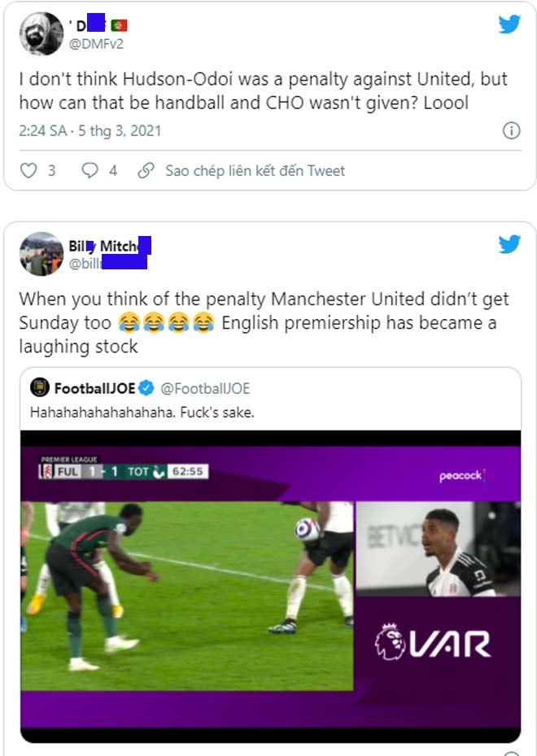Click the FootballJOE account name
Image resolution: width=537 pixels, height=756 pixels.
point(94,387)
